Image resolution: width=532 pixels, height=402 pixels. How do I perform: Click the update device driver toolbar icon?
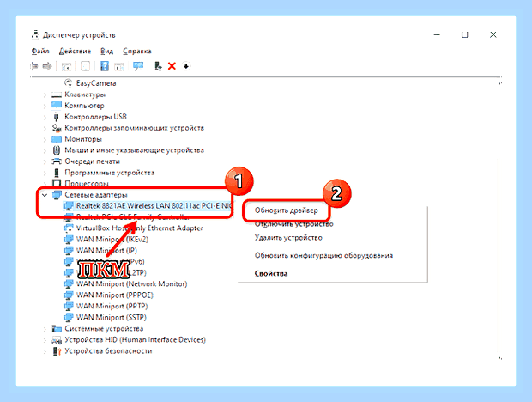click(x=158, y=66)
